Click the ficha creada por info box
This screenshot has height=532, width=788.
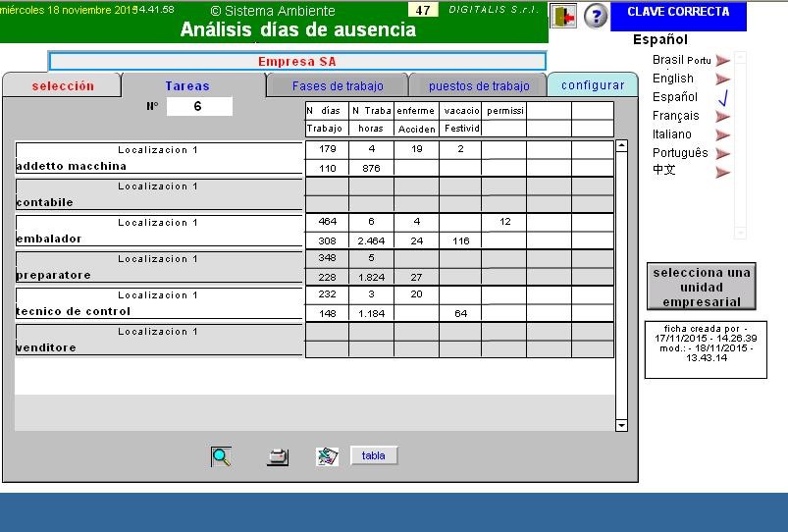(706, 349)
